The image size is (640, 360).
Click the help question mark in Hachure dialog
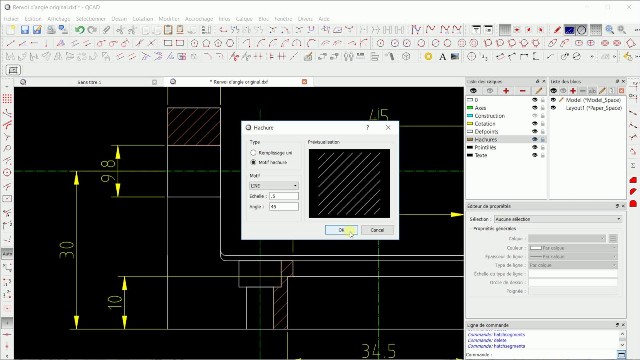click(x=367, y=128)
